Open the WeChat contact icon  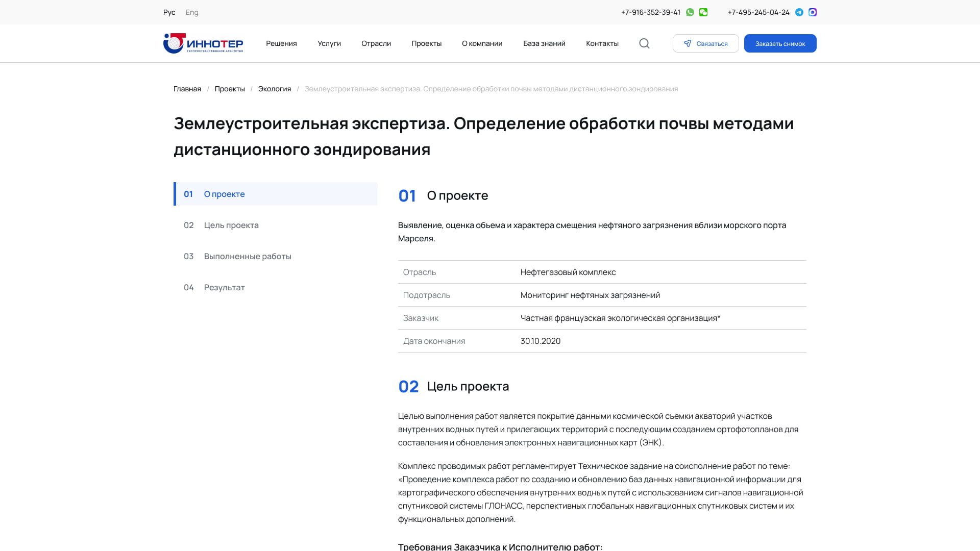[x=703, y=12]
